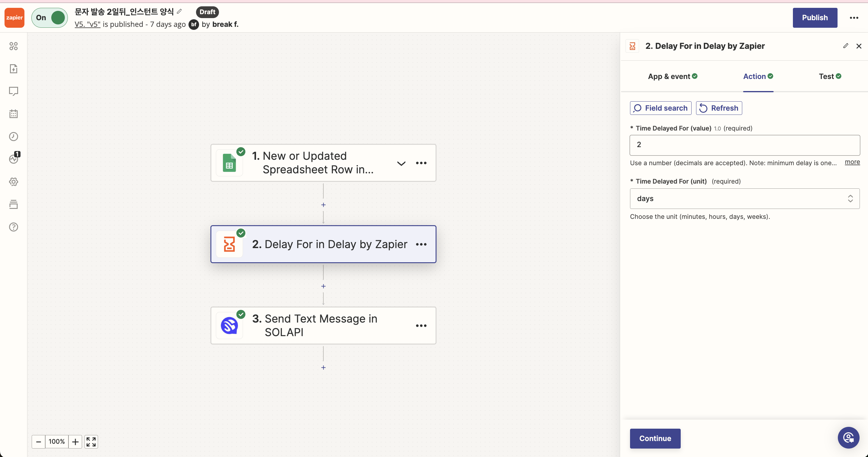
Task: Open the Zap settings gear icon
Action: click(x=14, y=182)
